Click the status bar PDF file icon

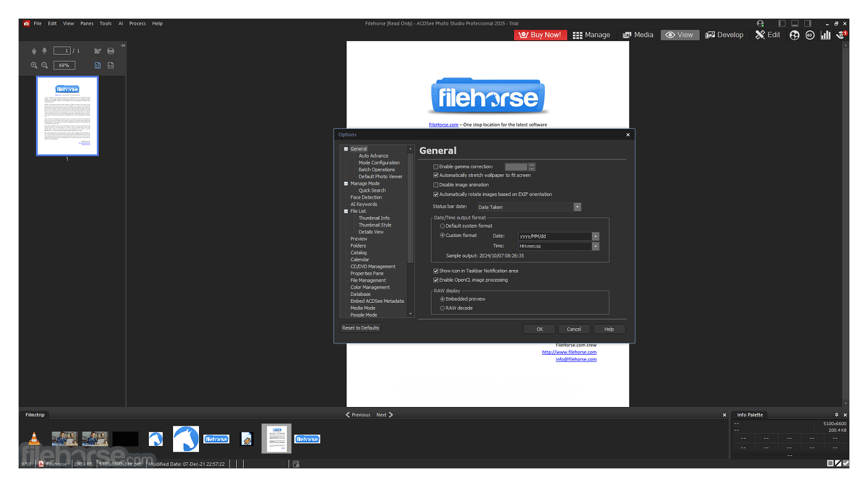coord(41,463)
